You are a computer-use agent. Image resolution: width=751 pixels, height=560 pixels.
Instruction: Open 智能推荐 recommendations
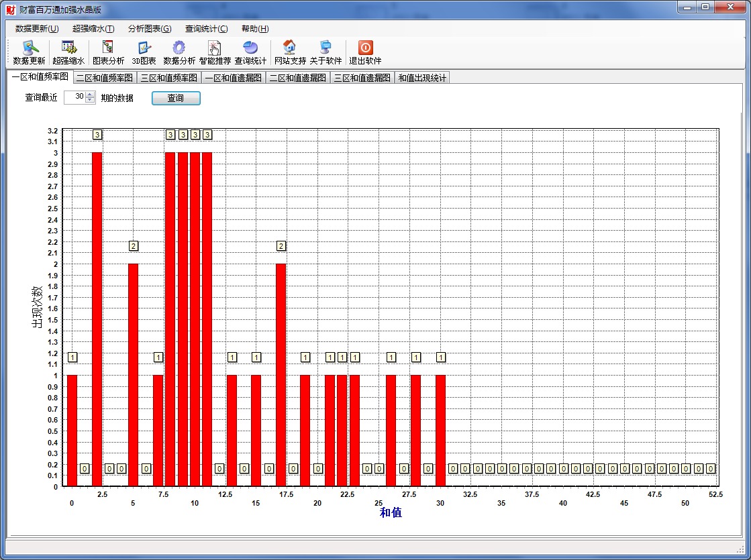click(215, 48)
